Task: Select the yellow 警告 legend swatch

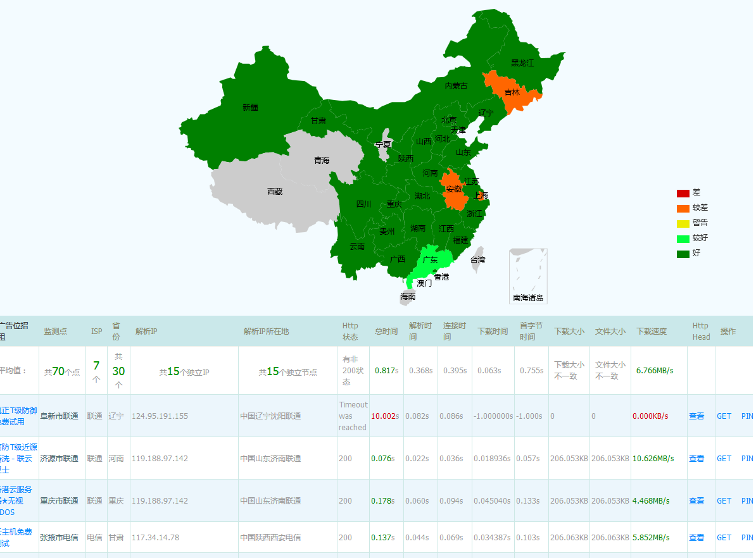Action: point(683,223)
